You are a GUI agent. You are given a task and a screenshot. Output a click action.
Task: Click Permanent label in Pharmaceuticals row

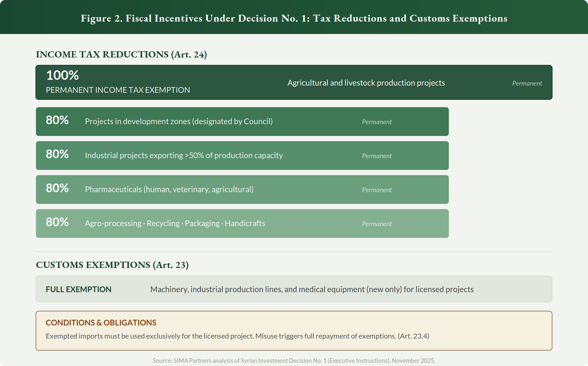(377, 190)
